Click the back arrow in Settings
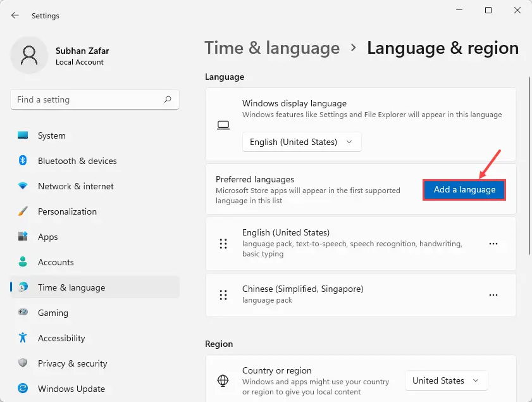532x402 pixels. [x=15, y=15]
